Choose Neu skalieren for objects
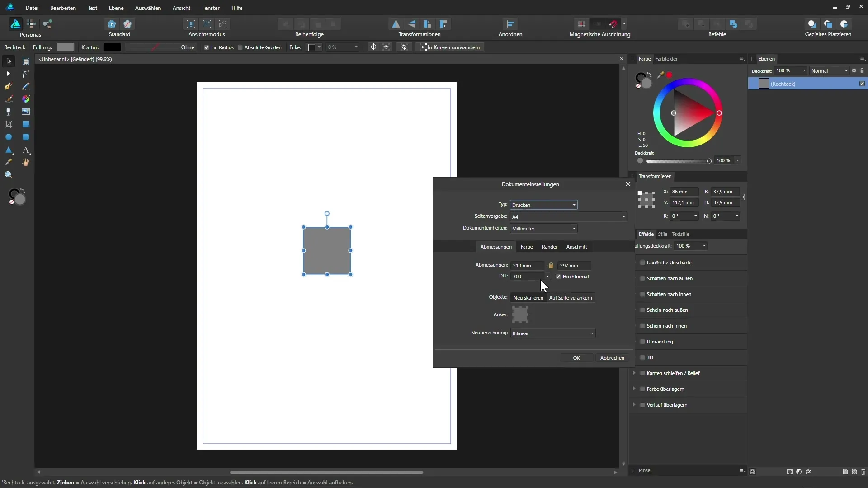The image size is (868, 488). click(x=528, y=298)
